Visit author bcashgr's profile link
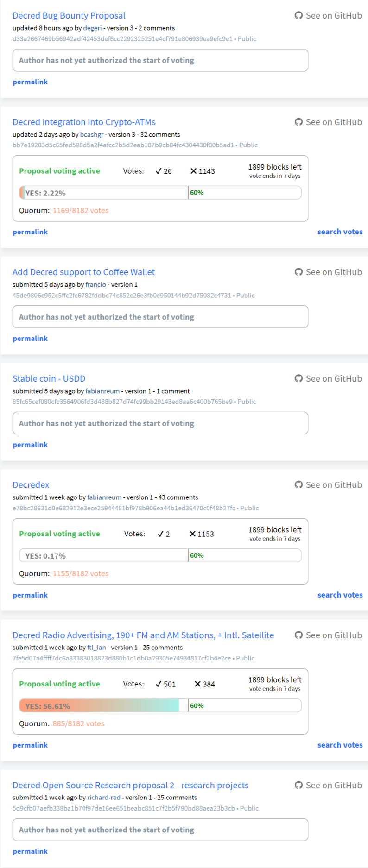This screenshot has width=368, height=868. click(x=92, y=134)
